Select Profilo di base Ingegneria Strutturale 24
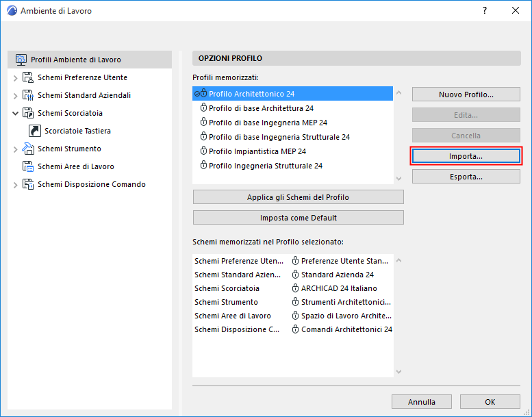The height and width of the screenshot is (417, 532). click(292, 137)
